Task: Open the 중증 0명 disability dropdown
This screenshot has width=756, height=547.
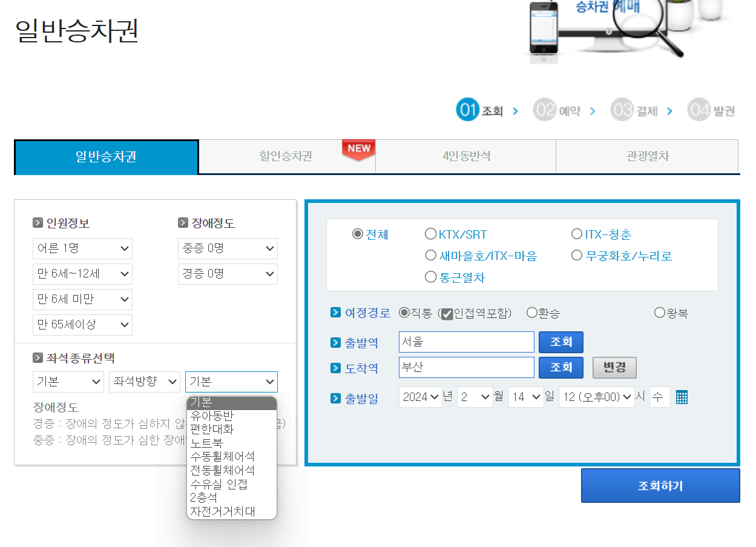Action: (228, 248)
